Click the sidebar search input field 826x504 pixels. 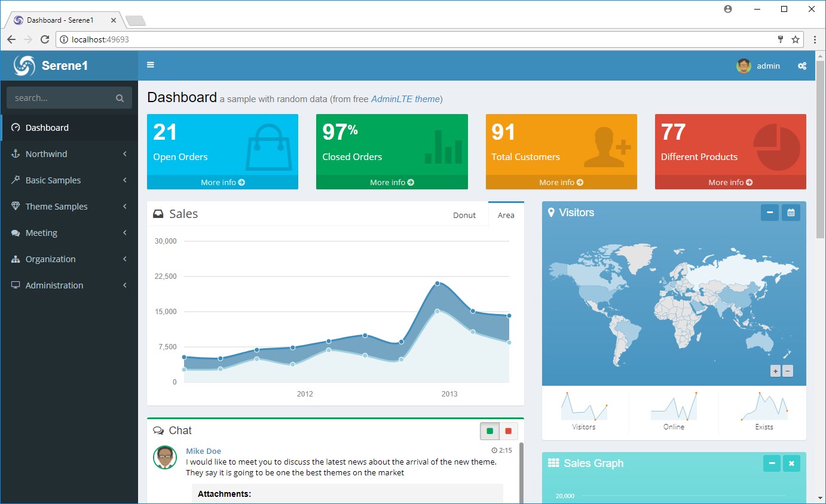(60, 98)
